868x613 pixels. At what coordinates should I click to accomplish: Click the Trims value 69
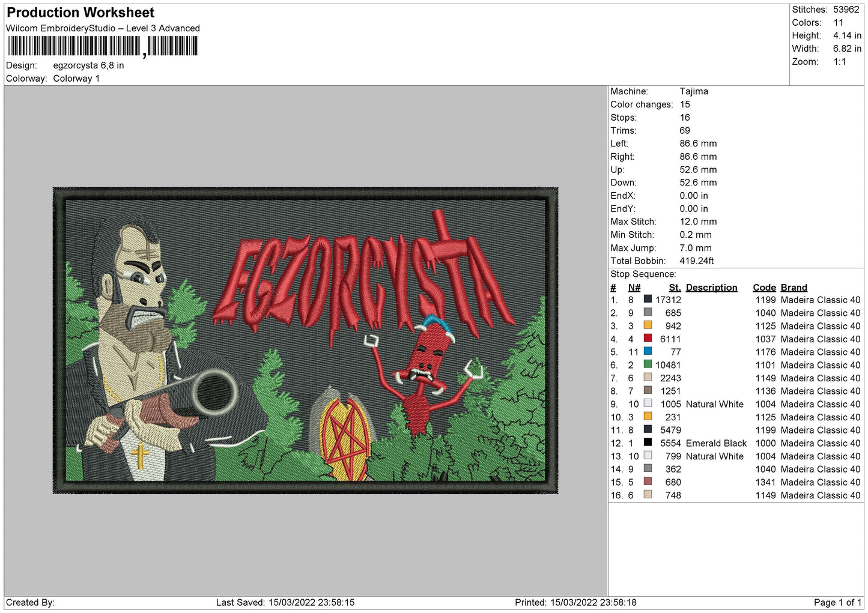pos(685,130)
